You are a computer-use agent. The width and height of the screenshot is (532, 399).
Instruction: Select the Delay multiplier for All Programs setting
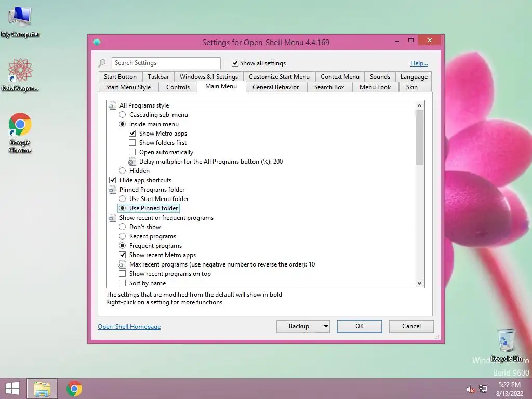click(x=211, y=162)
